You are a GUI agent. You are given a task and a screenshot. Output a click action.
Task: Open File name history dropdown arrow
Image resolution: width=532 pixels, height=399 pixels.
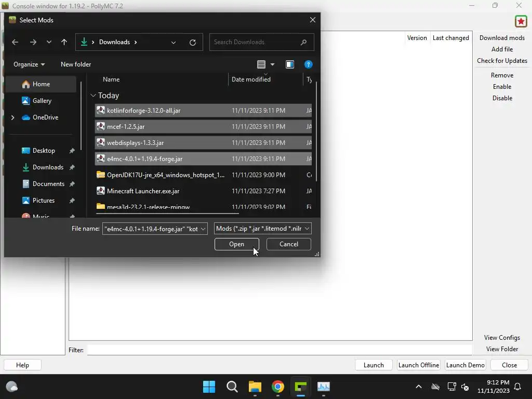[x=203, y=229]
